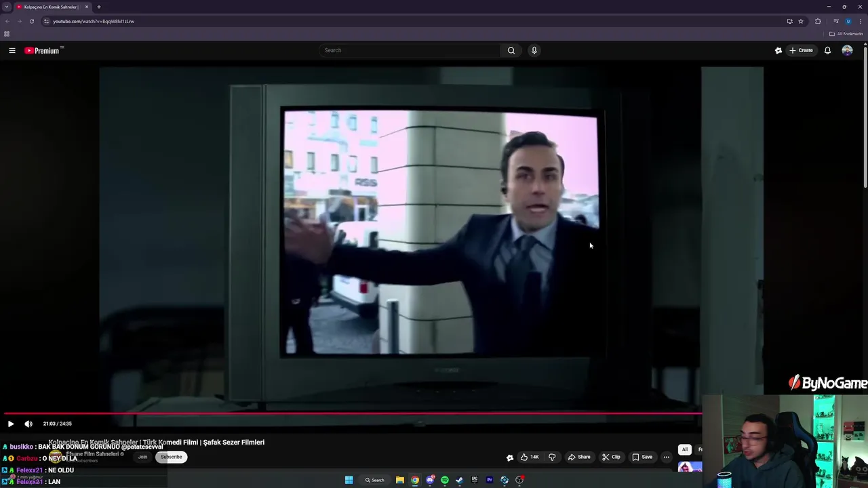Open the notifications bell
The height and width of the screenshot is (488, 868).
827,50
